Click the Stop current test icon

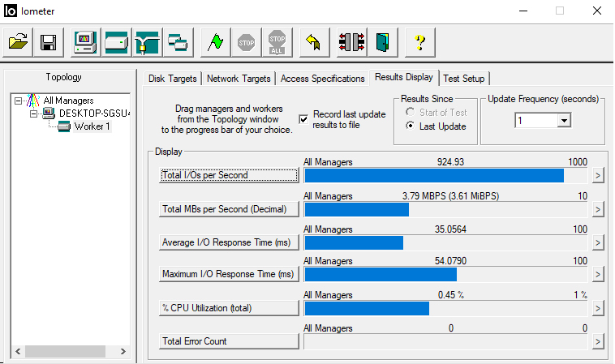pyautogui.click(x=246, y=41)
